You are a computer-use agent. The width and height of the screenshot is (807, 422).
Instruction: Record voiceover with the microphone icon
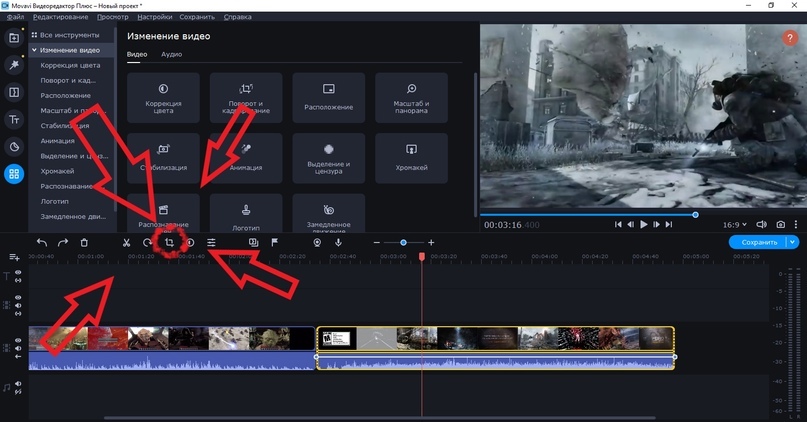tap(338, 242)
